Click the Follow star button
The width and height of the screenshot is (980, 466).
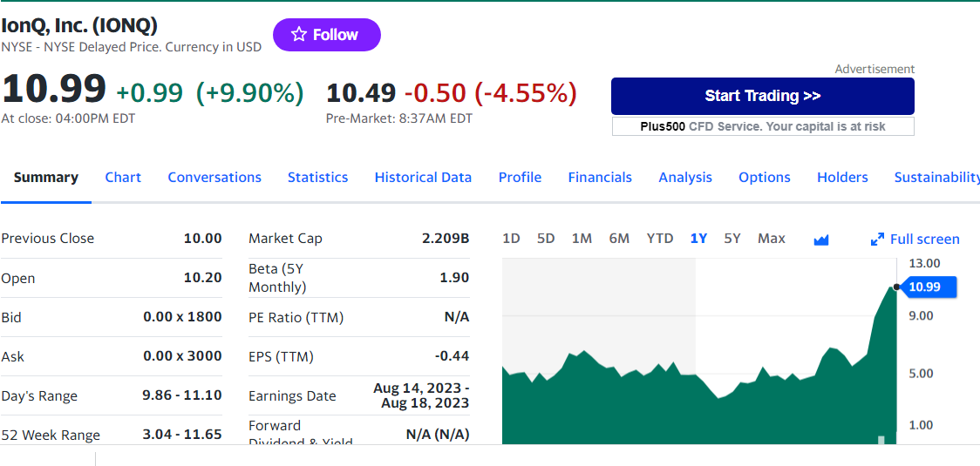tap(326, 35)
